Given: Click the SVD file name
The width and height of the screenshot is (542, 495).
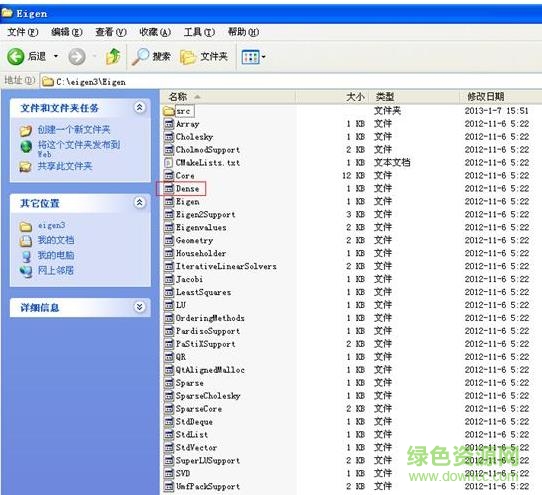Looking at the screenshot, I should click(x=183, y=473).
